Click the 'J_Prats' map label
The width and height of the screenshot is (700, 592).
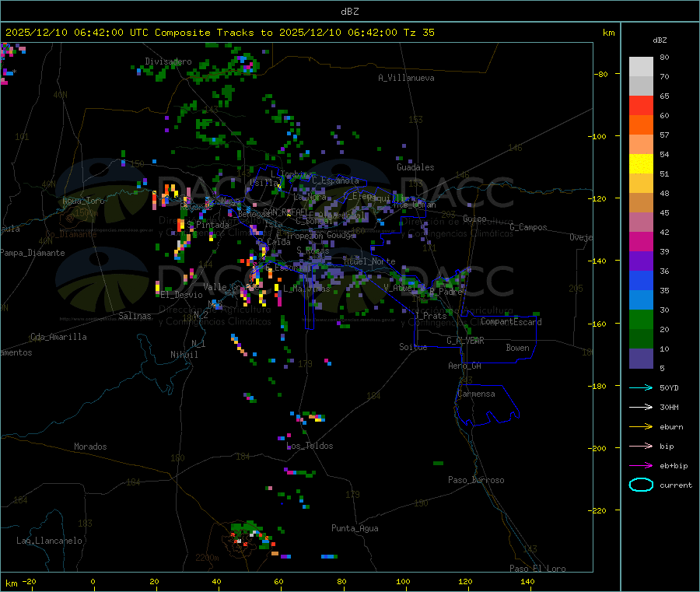tap(430, 316)
